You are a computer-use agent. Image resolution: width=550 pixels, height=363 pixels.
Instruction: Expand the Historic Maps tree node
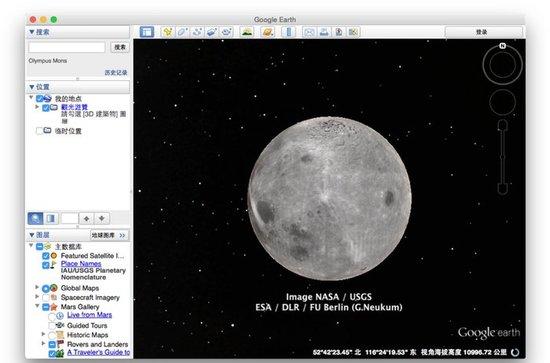(43, 334)
